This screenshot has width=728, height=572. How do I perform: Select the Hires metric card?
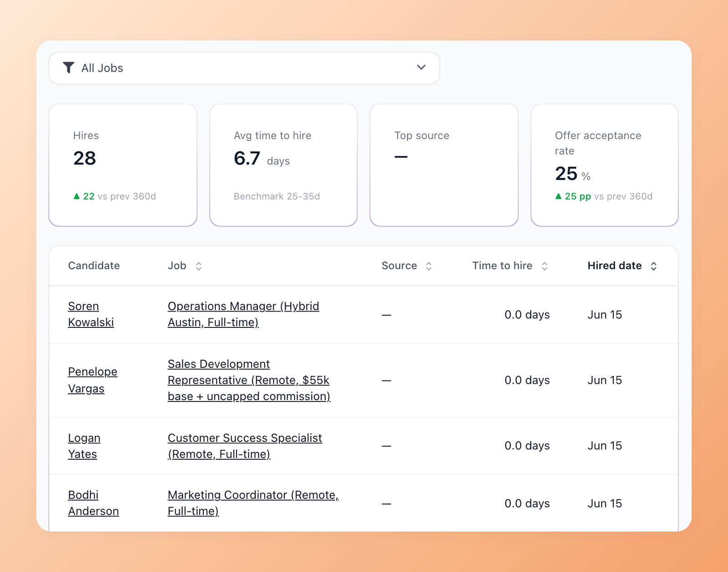123,165
